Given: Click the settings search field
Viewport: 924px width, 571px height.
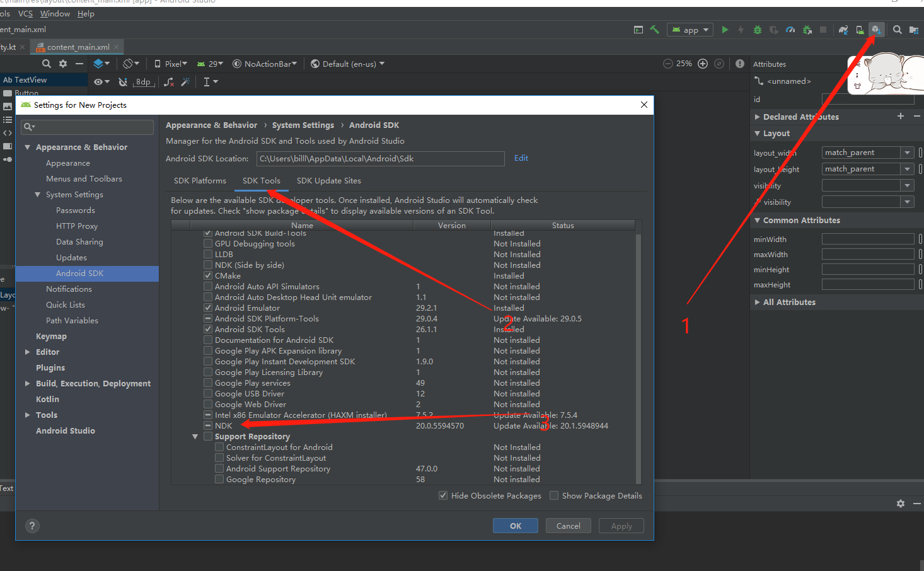Looking at the screenshot, I should (87, 127).
